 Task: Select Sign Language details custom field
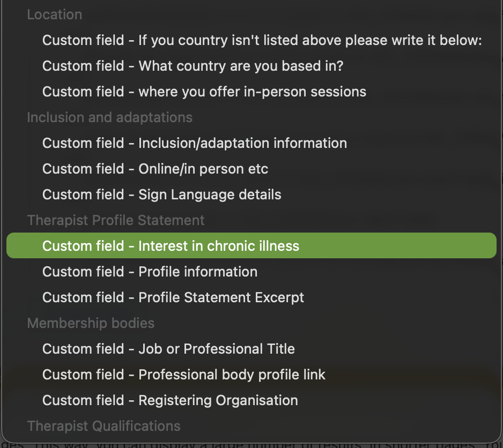click(x=161, y=195)
